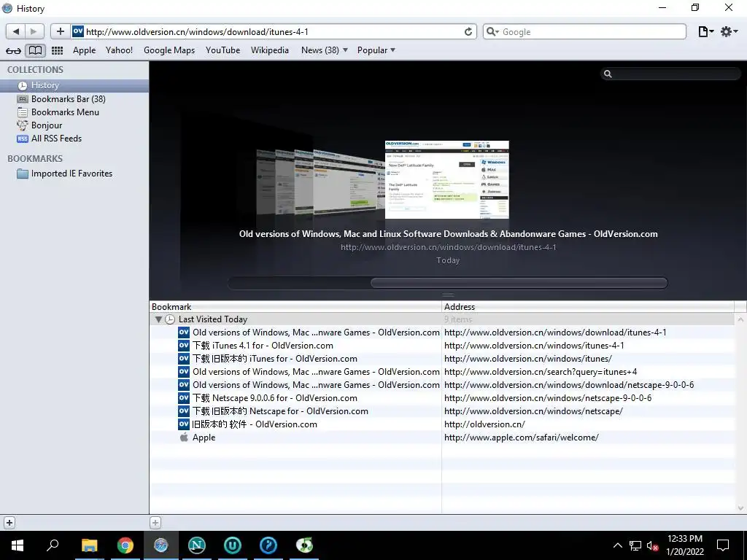Viewport: 747px width, 560px height.
Task: Select the Apple history entry
Action: [x=442, y=437]
